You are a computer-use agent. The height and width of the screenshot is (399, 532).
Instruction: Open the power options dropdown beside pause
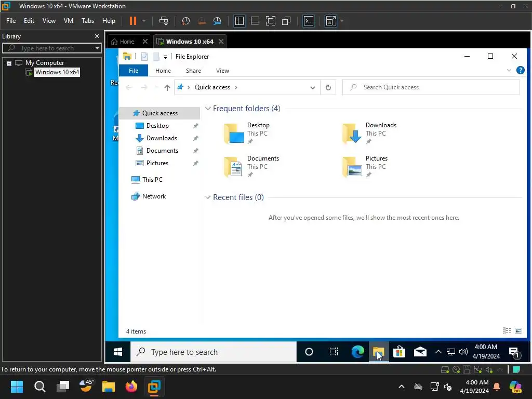(x=144, y=21)
